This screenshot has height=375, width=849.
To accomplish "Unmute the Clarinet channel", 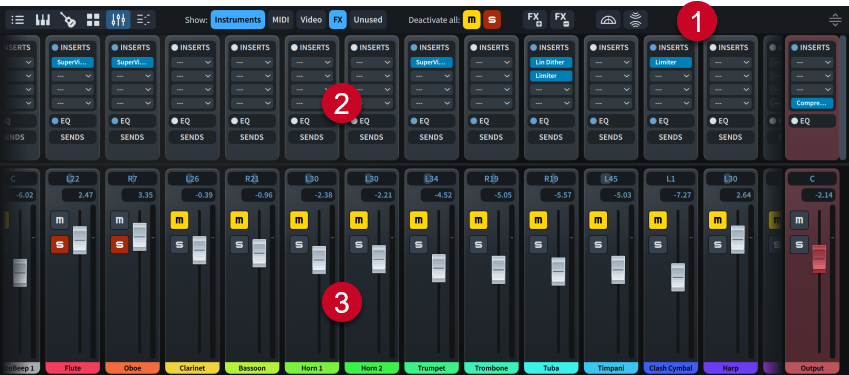I will [179, 220].
